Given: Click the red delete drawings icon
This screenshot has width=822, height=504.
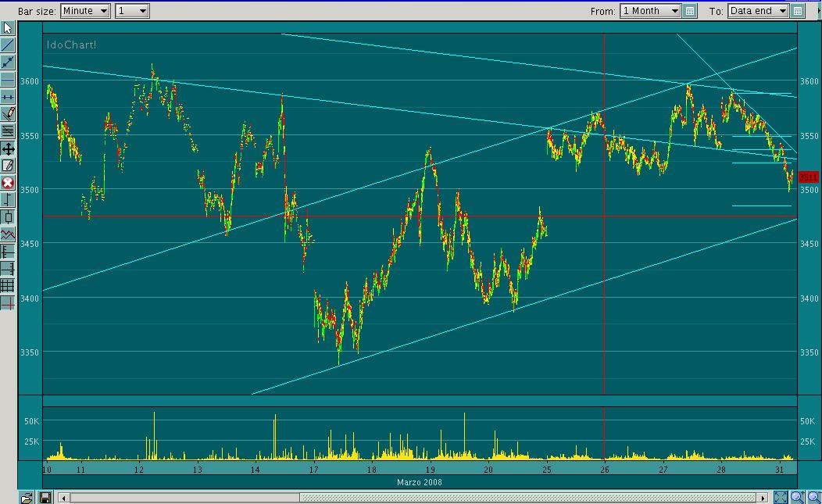Looking at the screenshot, I should click(8, 183).
